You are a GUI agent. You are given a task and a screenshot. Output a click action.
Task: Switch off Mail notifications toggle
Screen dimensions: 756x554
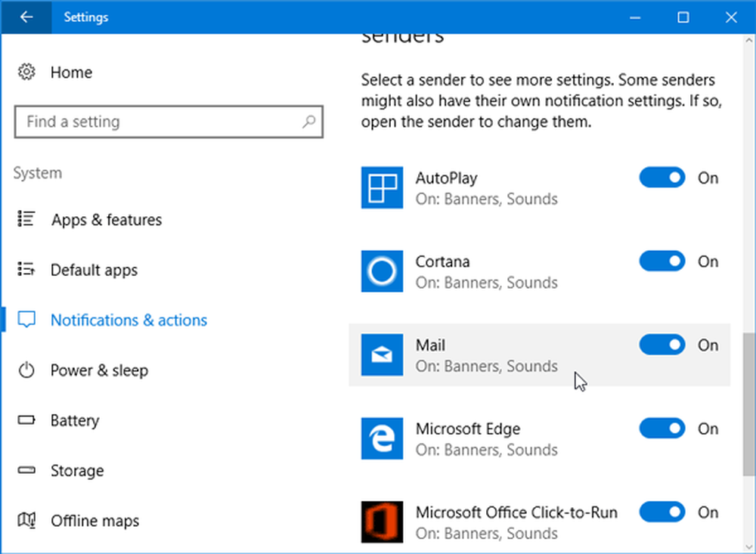662,345
